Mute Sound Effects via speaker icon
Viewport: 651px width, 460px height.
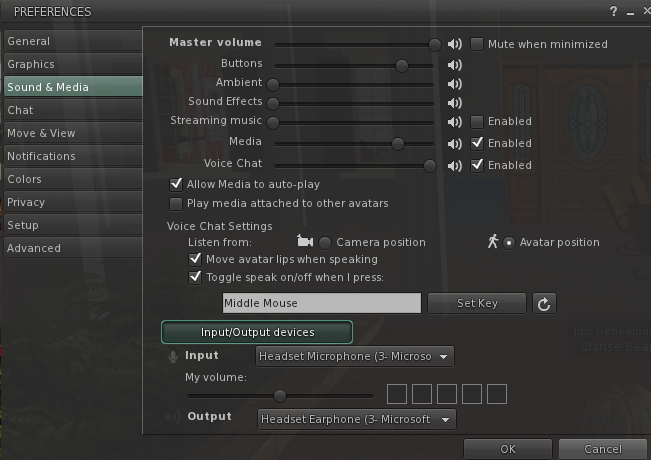click(455, 103)
